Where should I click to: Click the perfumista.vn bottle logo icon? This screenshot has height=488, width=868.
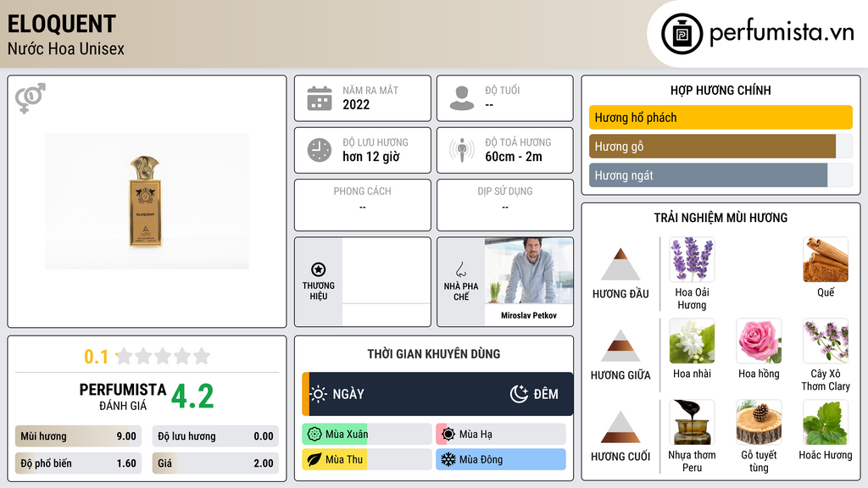click(x=682, y=34)
